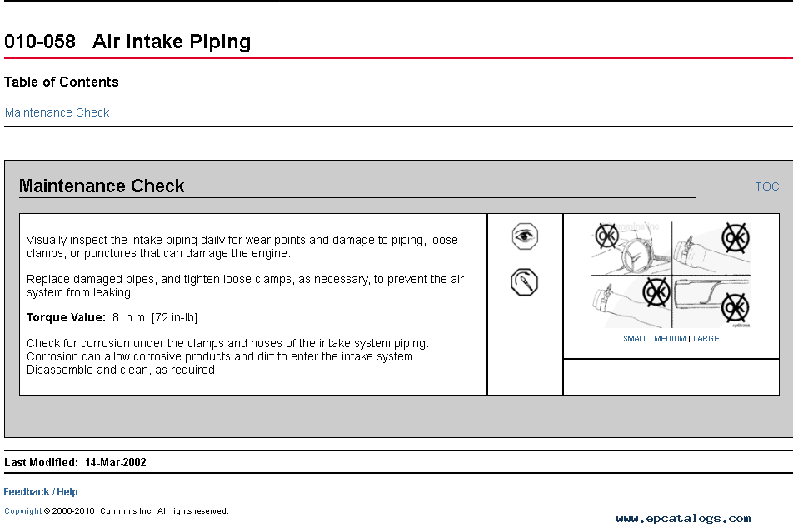Jump back using the TOC link
The width and height of the screenshot is (793, 532).
(766, 186)
